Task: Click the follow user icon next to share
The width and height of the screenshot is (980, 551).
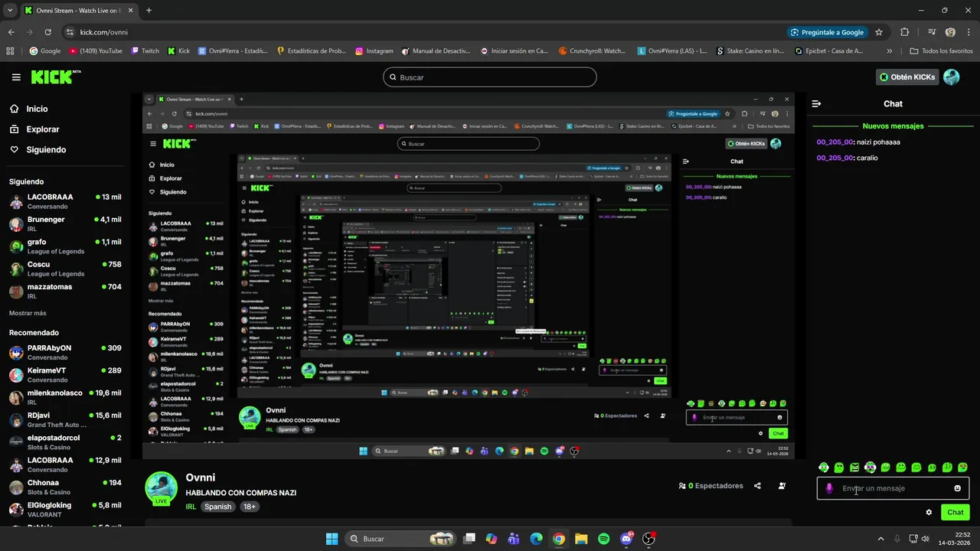Action: tap(782, 486)
